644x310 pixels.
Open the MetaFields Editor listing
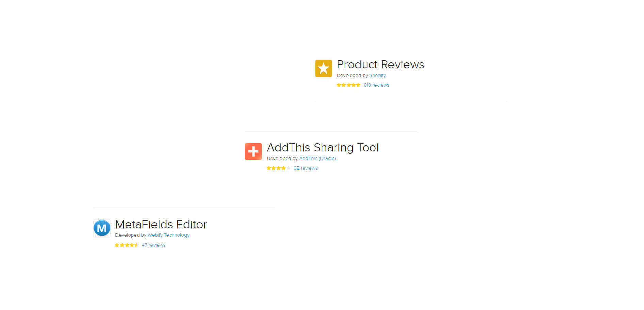point(161,224)
